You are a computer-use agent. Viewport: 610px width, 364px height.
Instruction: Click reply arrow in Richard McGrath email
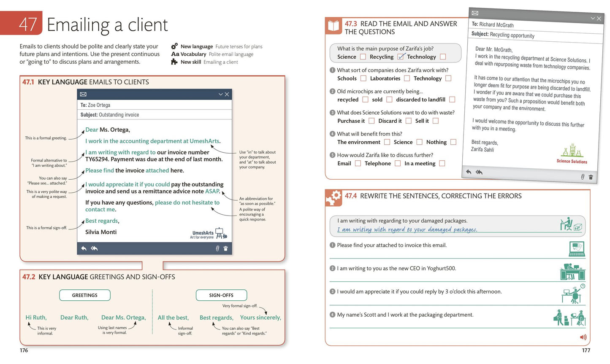(469, 172)
